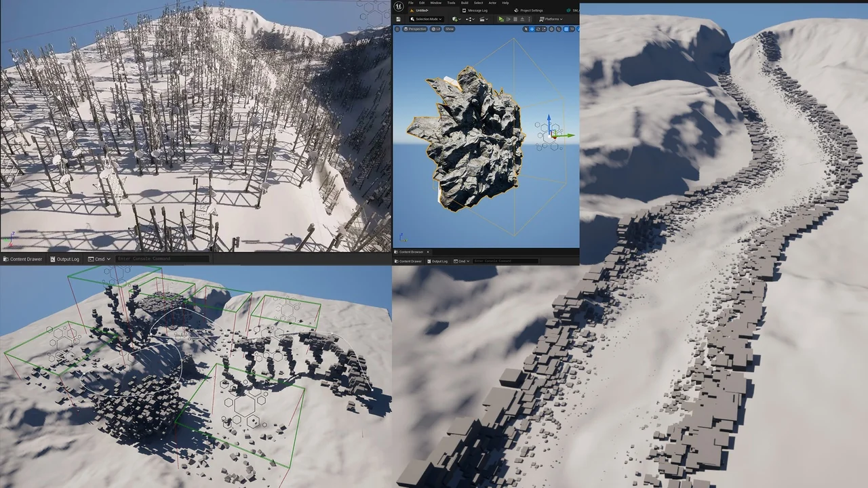Expand the Platforms dropdown
Viewport: 868px width, 488px height.
tap(551, 19)
